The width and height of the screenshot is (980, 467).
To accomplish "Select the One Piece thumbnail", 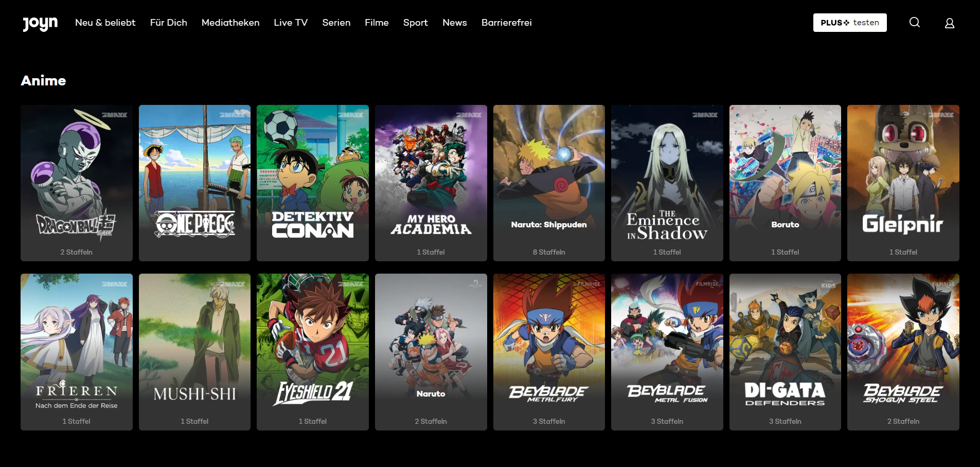I will tap(194, 183).
